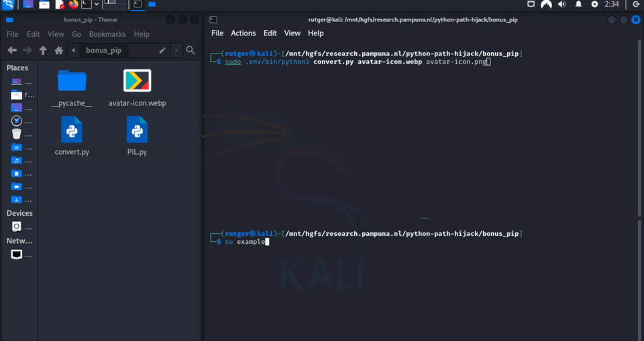The width and height of the screenshot is (644, 341).
Task: Open the disk device in Devices section
Action: tap(21, 226)
